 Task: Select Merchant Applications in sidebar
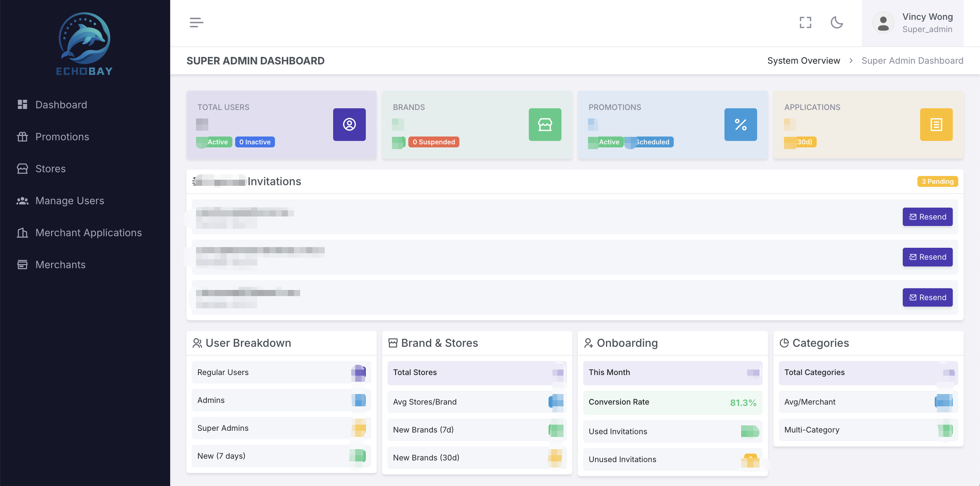coord(88,233)
